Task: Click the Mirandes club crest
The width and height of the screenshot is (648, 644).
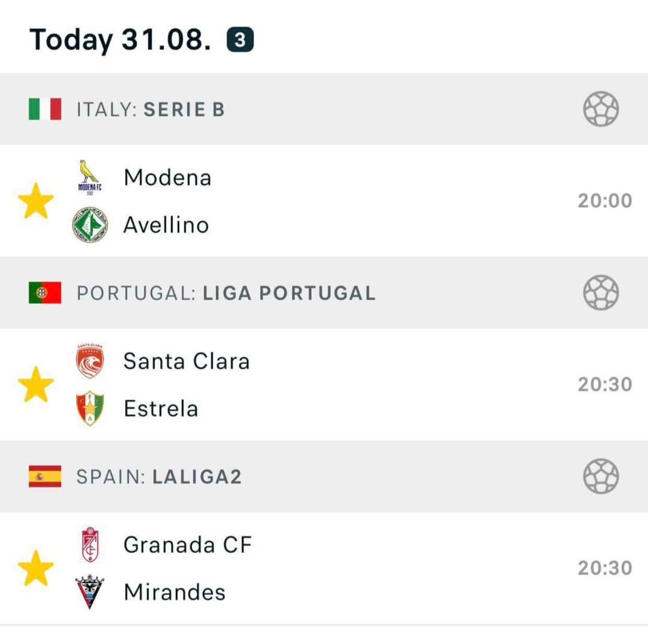Action: (x=90, y=592)
